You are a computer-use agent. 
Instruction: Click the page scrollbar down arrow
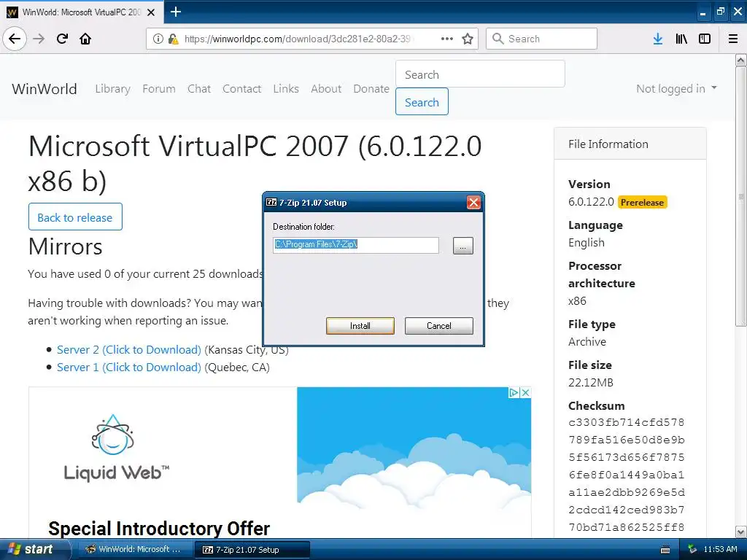(x=740, y=532)
